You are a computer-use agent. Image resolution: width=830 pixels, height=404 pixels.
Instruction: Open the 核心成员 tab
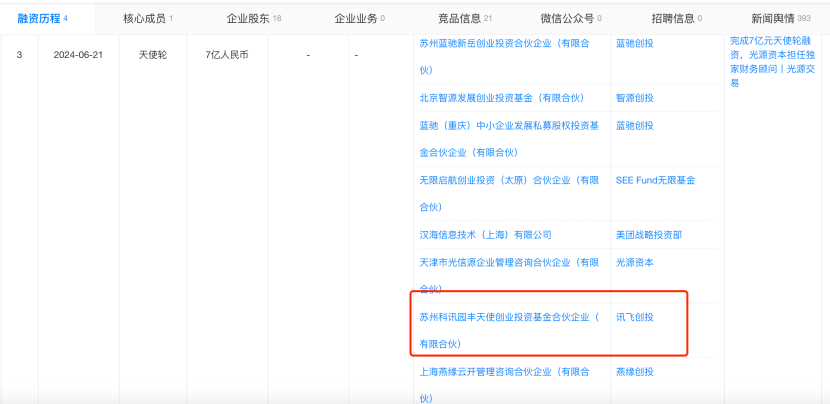148,19
